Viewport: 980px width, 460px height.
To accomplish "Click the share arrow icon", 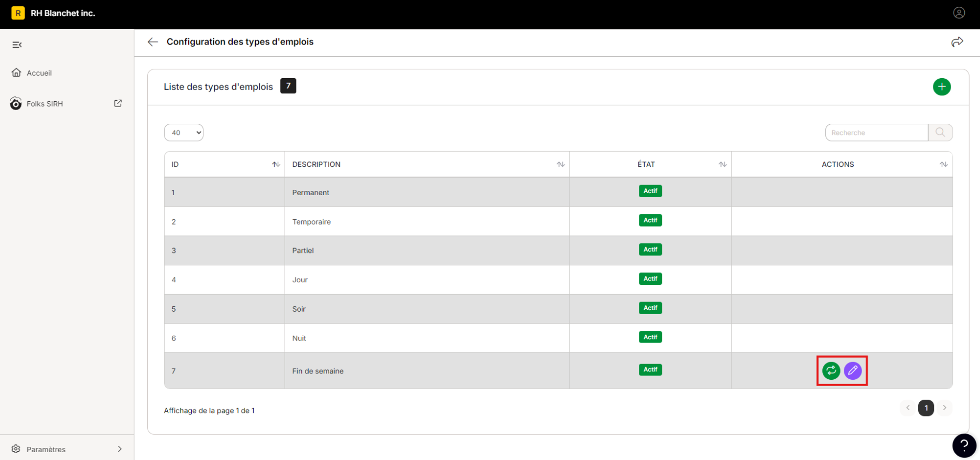I will point(957,42).
